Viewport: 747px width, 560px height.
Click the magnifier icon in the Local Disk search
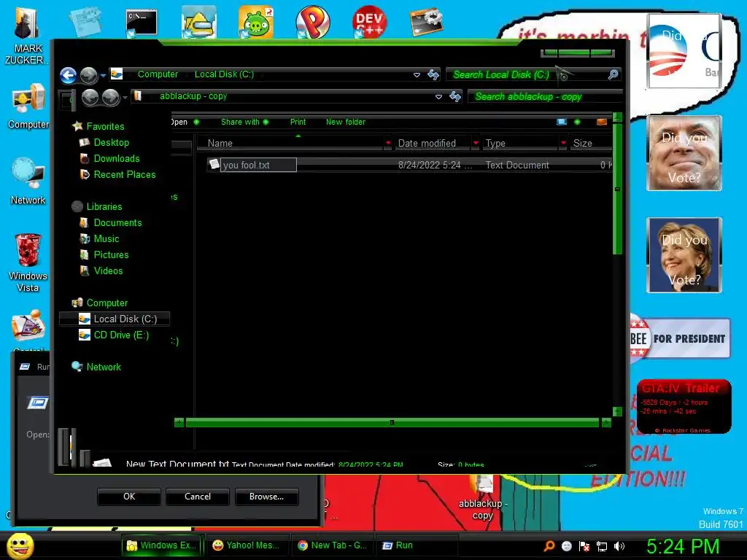pyautogui.click(x=613, y=74)
